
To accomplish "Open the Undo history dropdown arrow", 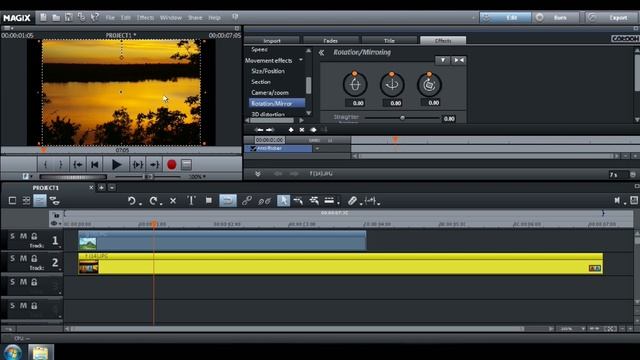I will coord(140,203).
